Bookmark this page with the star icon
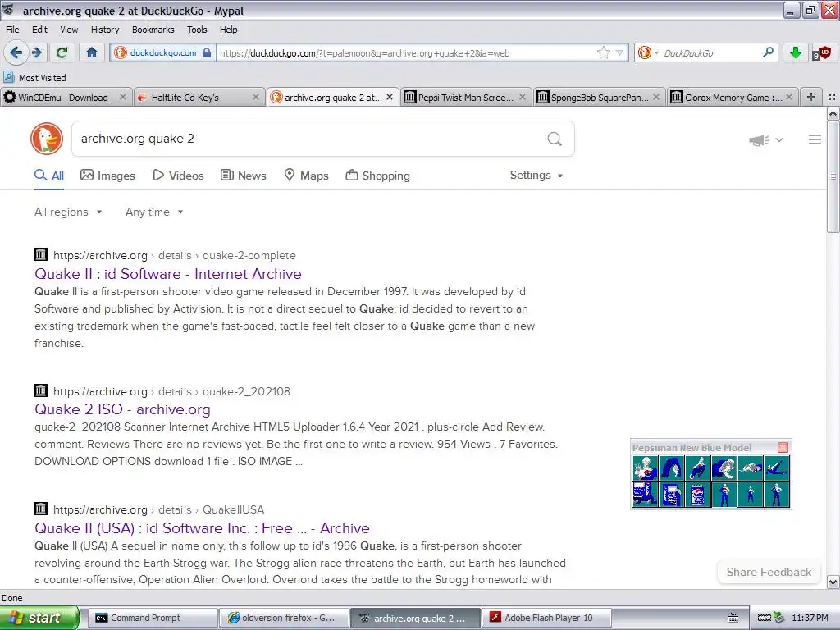This screenshot has height=630, width=840. point(603,52)
